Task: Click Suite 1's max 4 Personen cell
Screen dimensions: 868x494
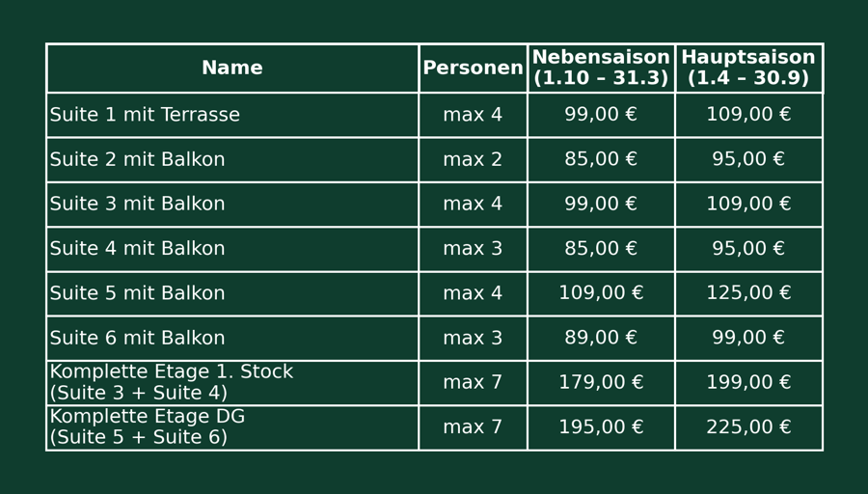Action: pyautogui.click(x=473, y=115)
